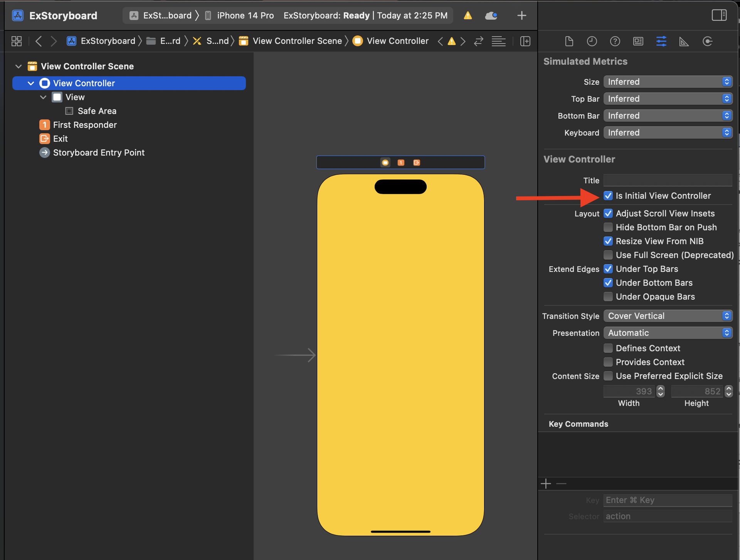Viewport: 740px width, 560px height.
Task: Open the File inspector icon
Action: click(569, 41)
